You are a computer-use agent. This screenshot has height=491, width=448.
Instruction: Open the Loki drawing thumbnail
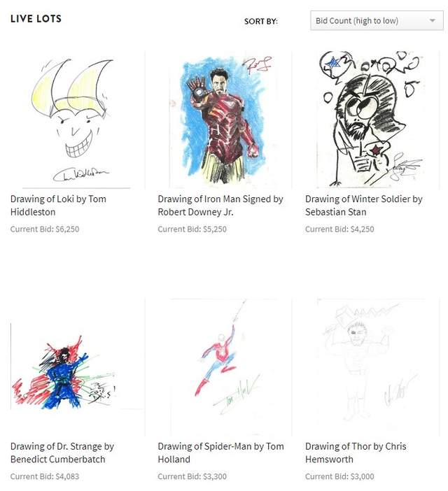point(78,120)
